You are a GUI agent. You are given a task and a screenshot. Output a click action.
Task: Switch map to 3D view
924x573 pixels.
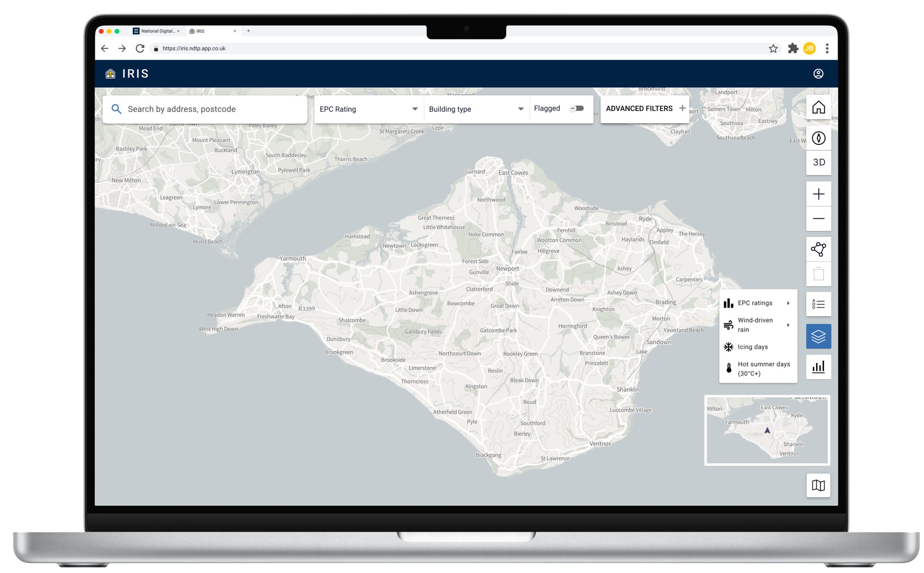(818, 162)
